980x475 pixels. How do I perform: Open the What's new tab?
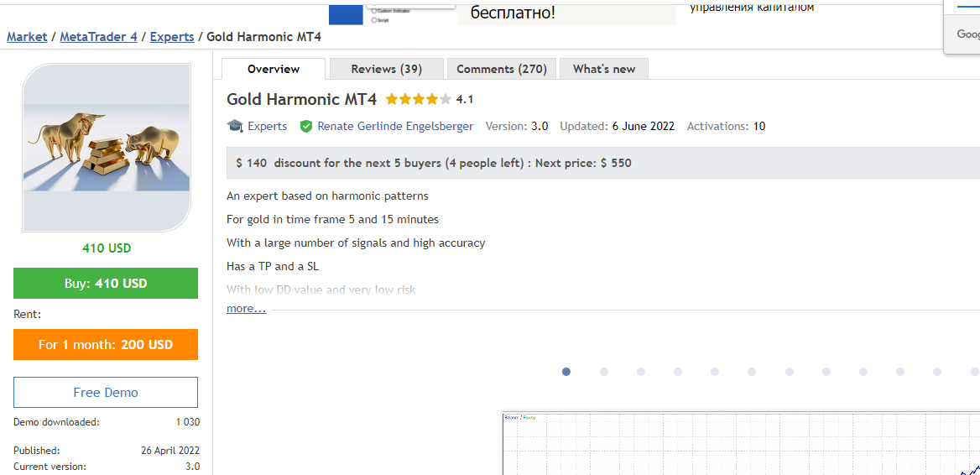[x=604, y=69]
